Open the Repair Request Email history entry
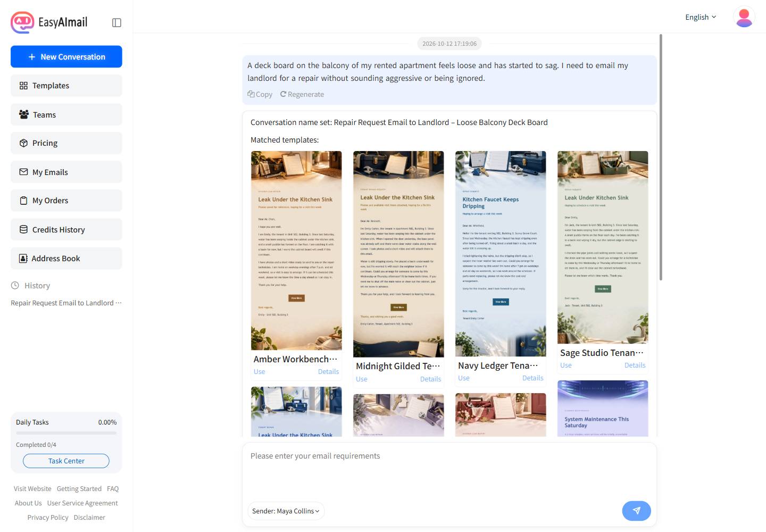The width and height of the screenshot is (766, 532). [x=62, y=303]
